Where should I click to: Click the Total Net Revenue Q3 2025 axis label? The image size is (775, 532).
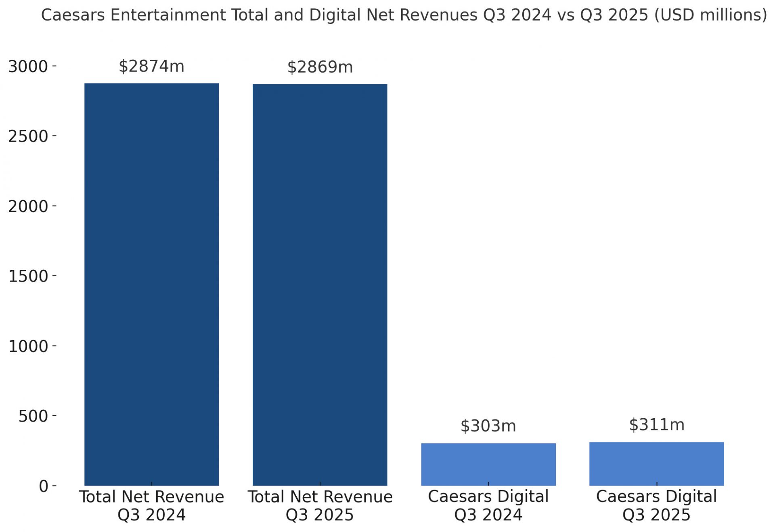[320, 506]
